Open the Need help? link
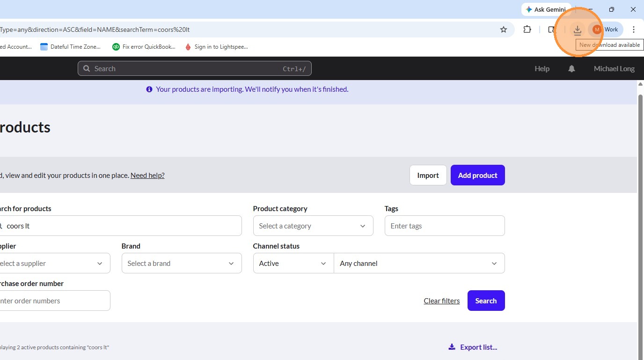 click(147, 176)
